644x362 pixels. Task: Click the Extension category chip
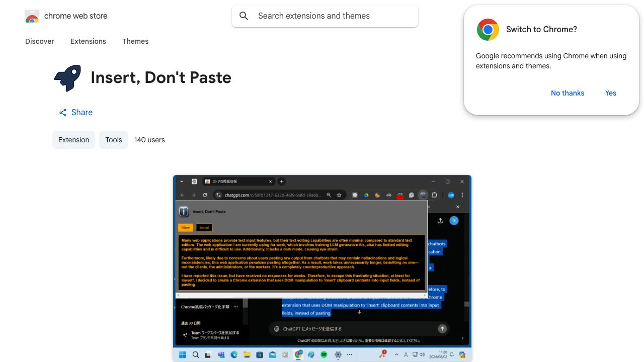click(73, 140)
